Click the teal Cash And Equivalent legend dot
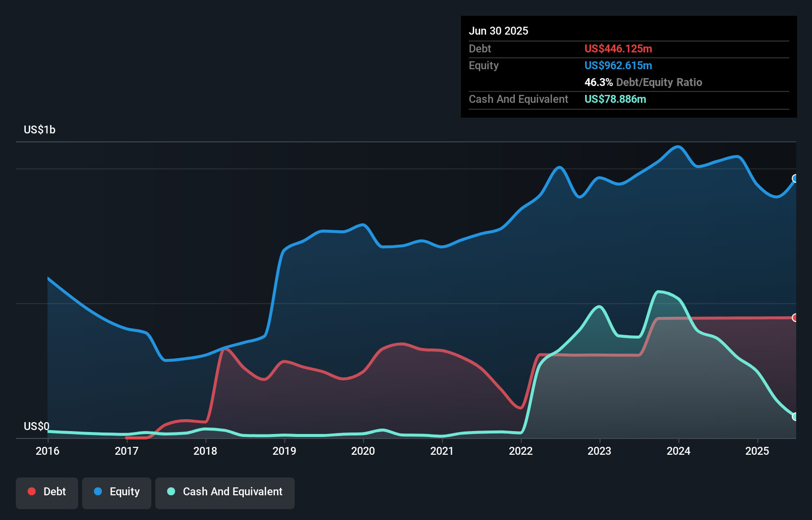The image size is (812, 520). [x=171, y=491]
